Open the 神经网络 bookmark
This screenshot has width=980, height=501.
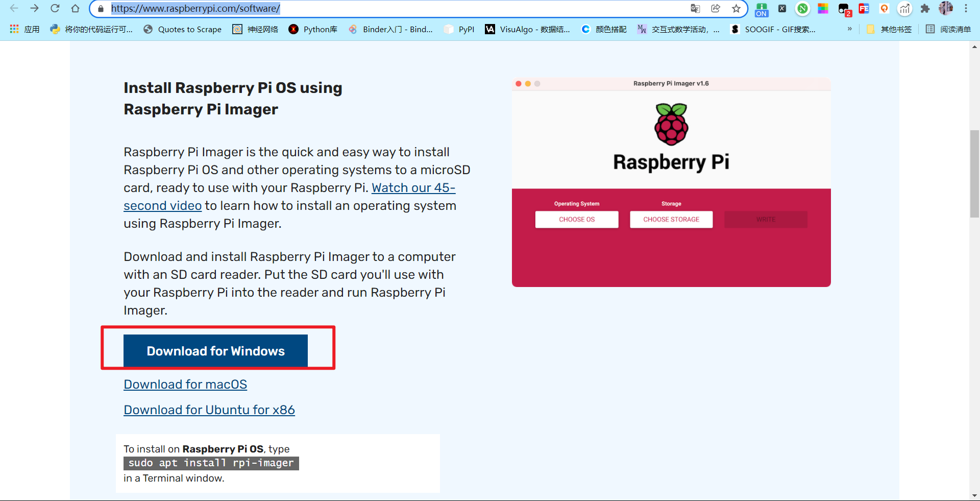point(255,29)
